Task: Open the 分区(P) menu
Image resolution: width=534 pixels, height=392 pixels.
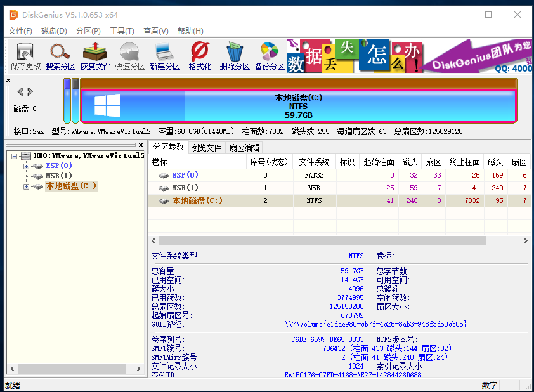Action: pos(88,31)
